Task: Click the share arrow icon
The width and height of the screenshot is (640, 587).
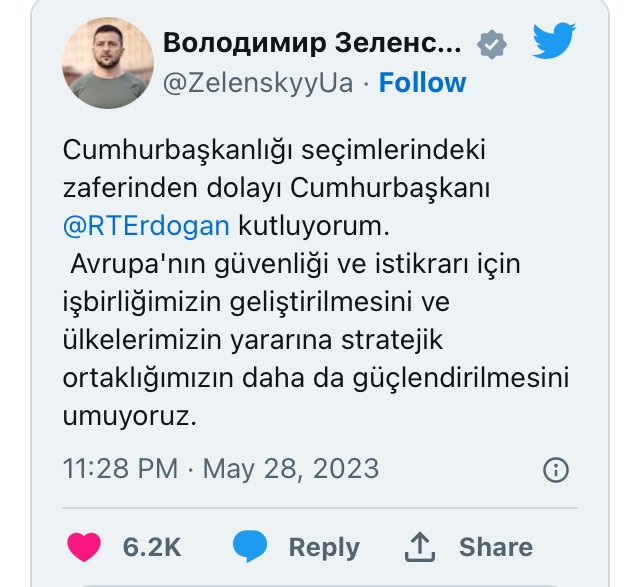Action: [421, 546]
